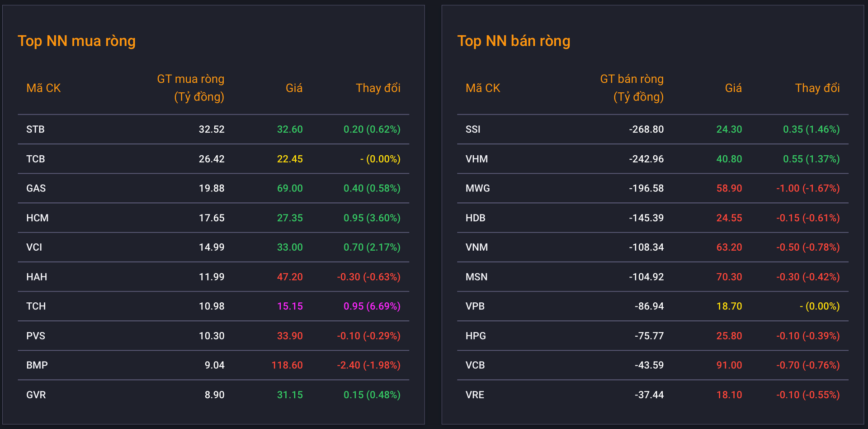Click GVR net buy value 8.90
This screenshot has height=429, width=868.
point(214,395)
